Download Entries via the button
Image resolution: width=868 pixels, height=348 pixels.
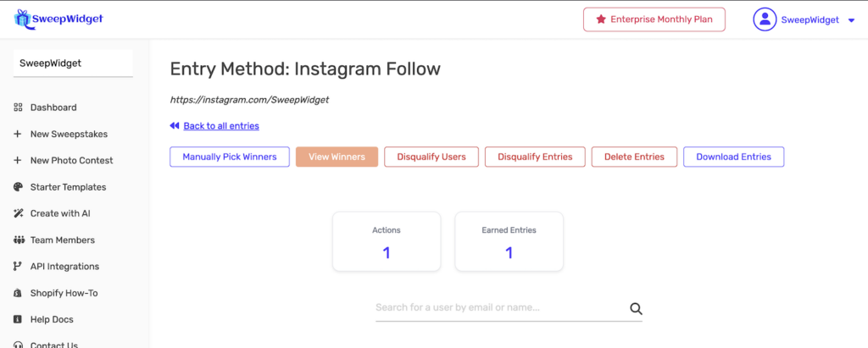pyautogui.click(x=733, y=157)
